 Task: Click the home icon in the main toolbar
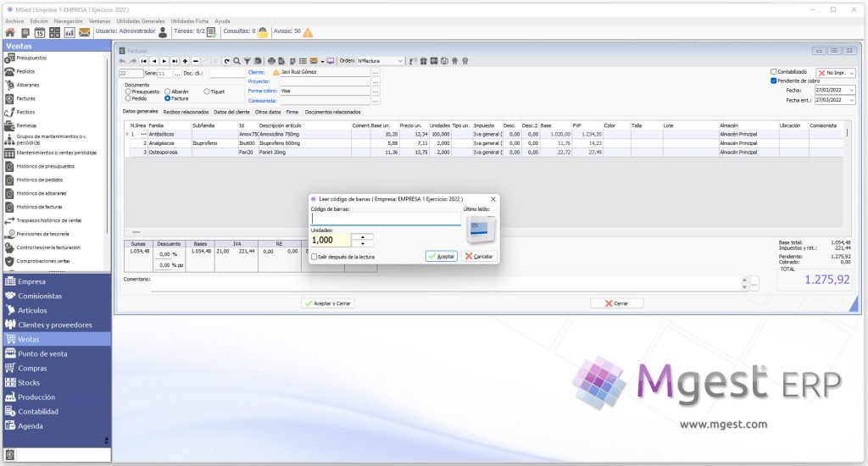(x=10, y=33)
